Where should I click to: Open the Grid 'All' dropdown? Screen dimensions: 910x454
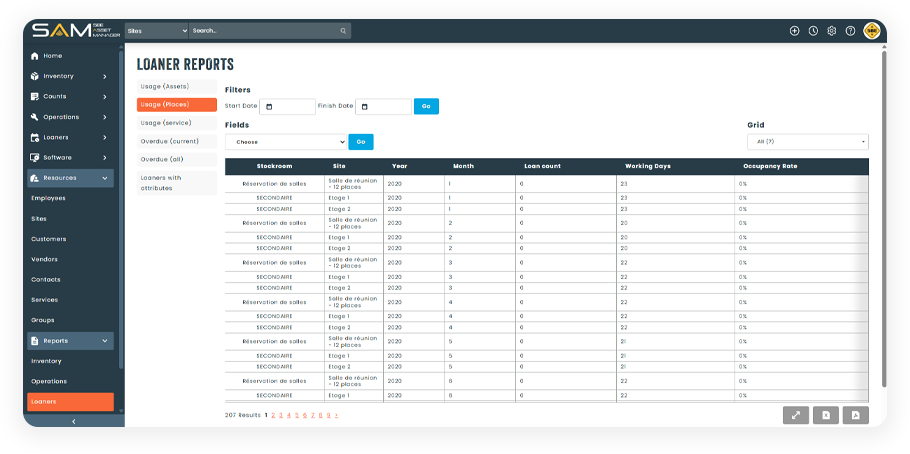(807, 142)
